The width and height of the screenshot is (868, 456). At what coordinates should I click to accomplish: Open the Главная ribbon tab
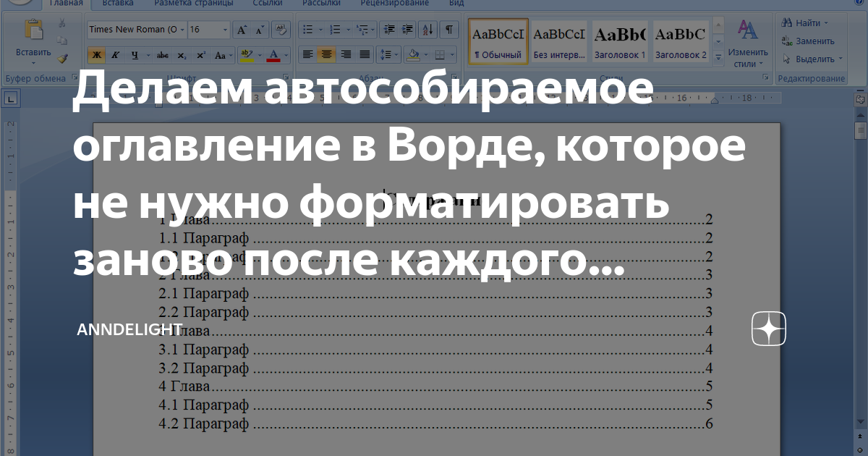66,4
